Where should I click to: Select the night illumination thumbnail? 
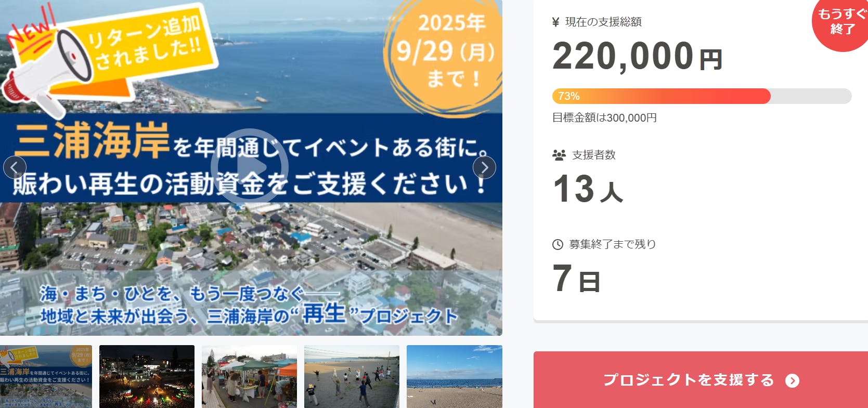(x=147, y=376)
